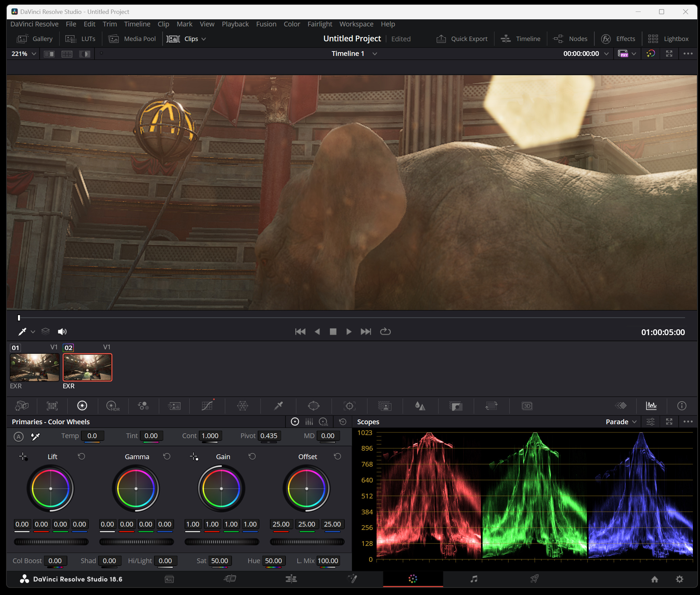Open the Tracker palette

pos(349,406)
